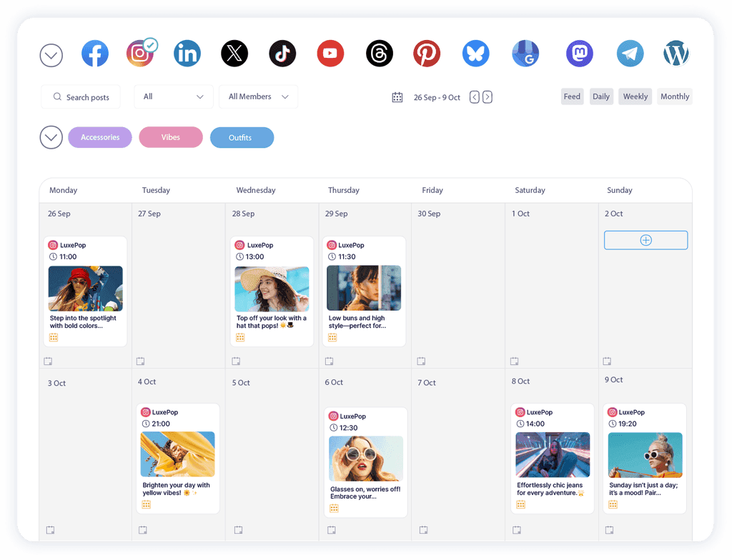The height and width of the screenshot is (560, 732).
Task: Select the YouTube channel icon
Action: [330, 53]
